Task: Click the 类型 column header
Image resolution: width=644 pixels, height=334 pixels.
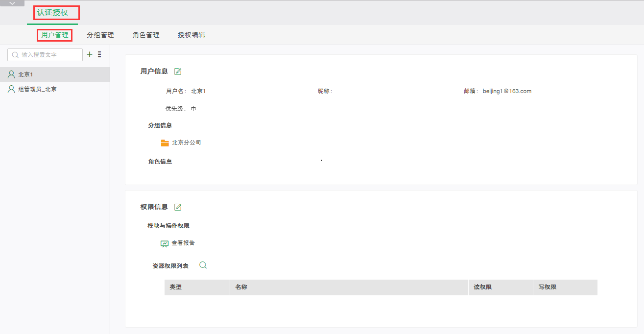Action: click(176, 287)
